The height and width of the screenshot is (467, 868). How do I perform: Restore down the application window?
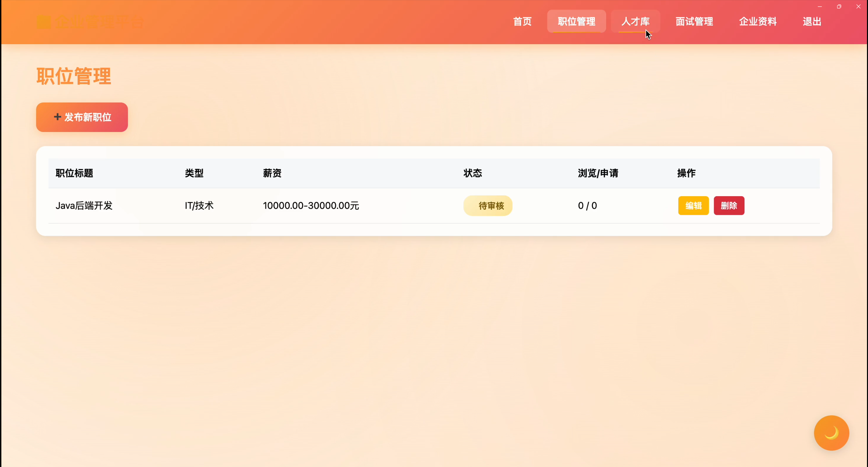click(839, 6)
